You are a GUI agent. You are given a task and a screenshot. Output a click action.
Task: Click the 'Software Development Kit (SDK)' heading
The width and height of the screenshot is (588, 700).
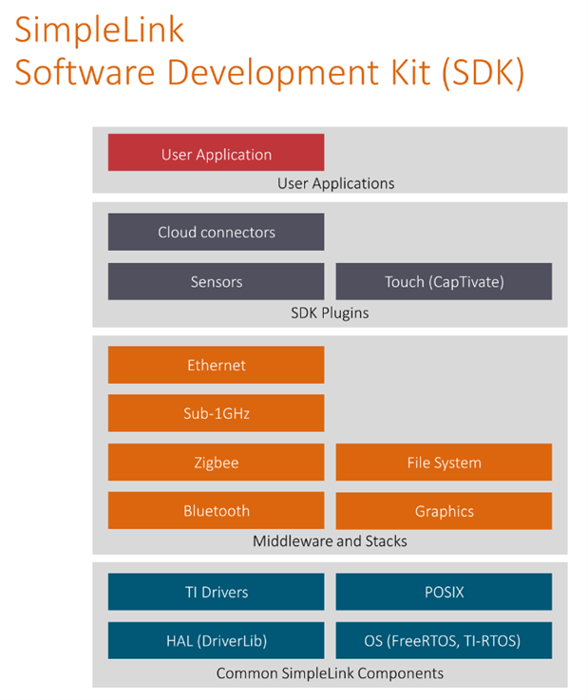270,73
